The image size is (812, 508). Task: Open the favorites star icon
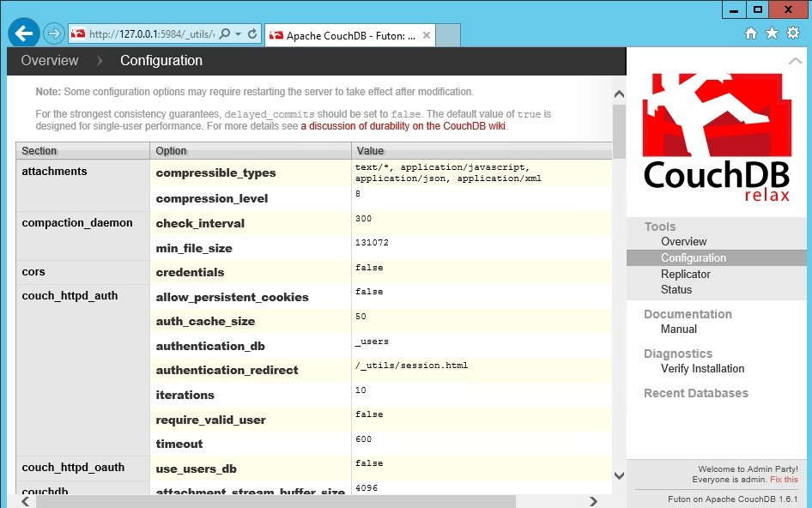pyautogui.click(x=772, y=33)
